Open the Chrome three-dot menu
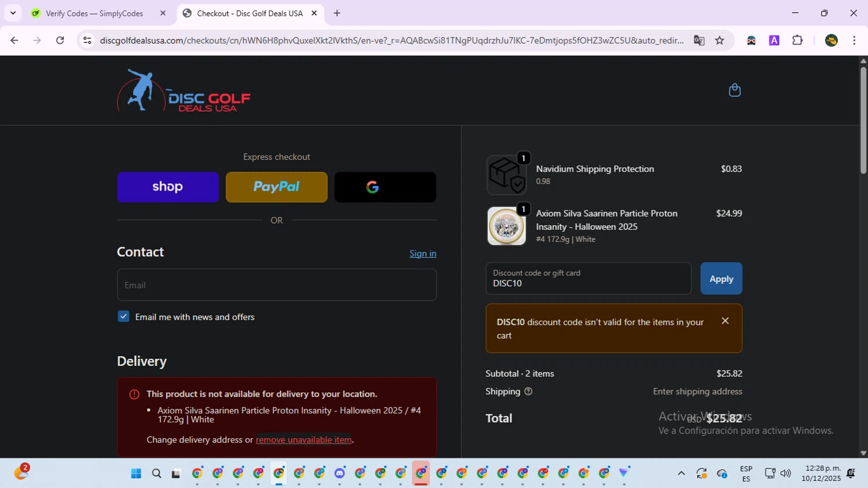The image size is (868, 488). (854, 41)
